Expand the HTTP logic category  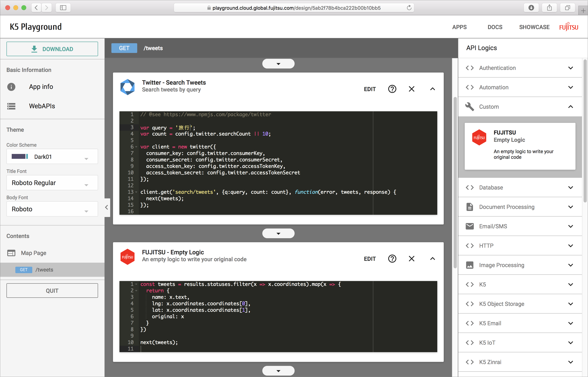[x=520, y=245]
